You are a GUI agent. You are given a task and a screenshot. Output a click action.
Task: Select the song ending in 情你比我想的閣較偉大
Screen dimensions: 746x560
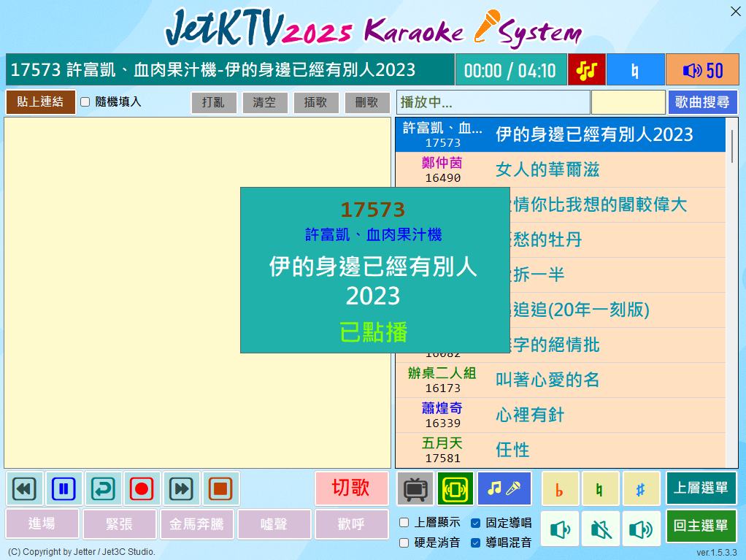tap(618, 205)
